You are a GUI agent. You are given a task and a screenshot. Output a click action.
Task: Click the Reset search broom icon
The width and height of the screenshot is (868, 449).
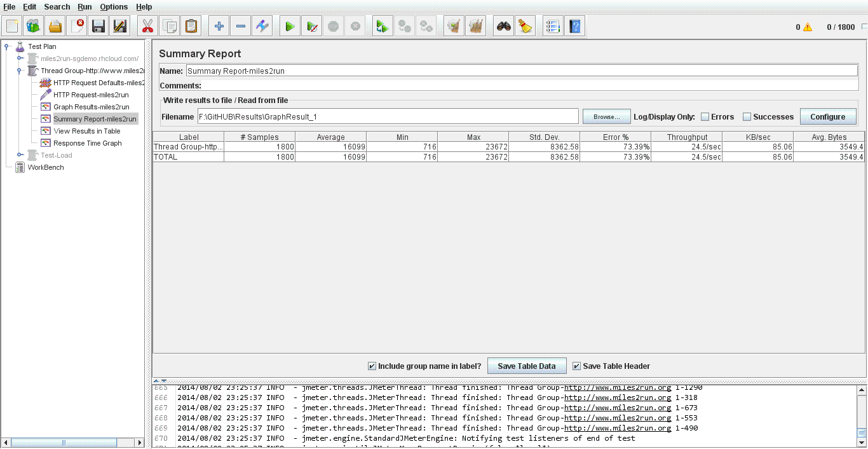525,27
